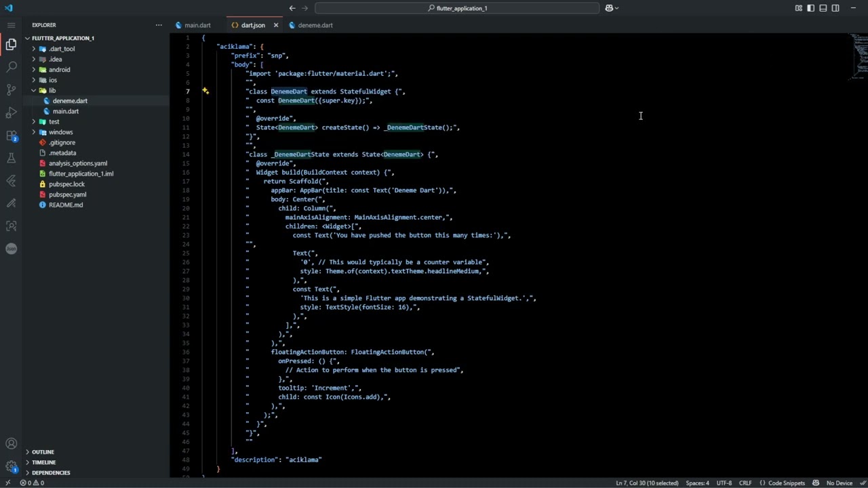Open analysis_options.yaml file
This screenshot has width=868, height=488.
(x=78, y=163)
